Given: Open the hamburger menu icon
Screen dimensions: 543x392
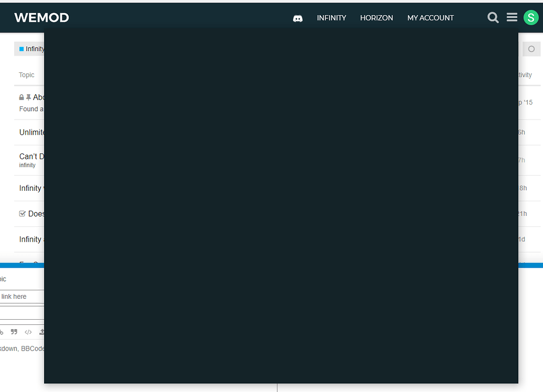Looking at the screenshot, I should click(x=512, y=18).
